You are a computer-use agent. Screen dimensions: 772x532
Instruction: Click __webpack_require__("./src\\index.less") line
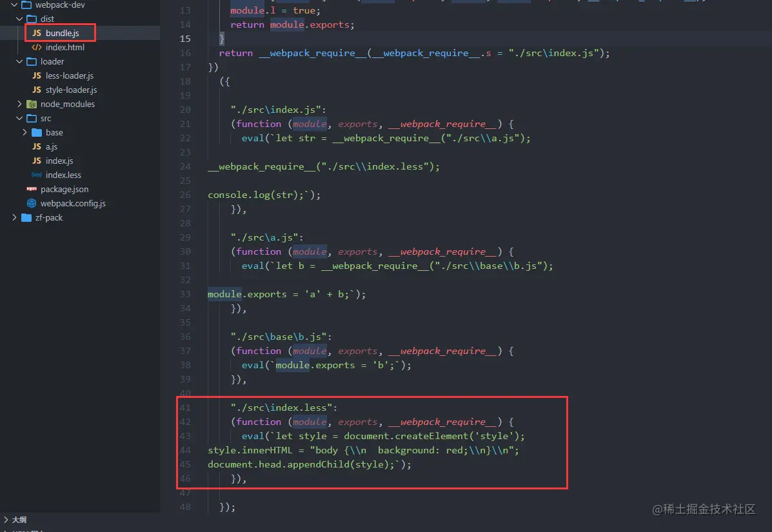324,166
